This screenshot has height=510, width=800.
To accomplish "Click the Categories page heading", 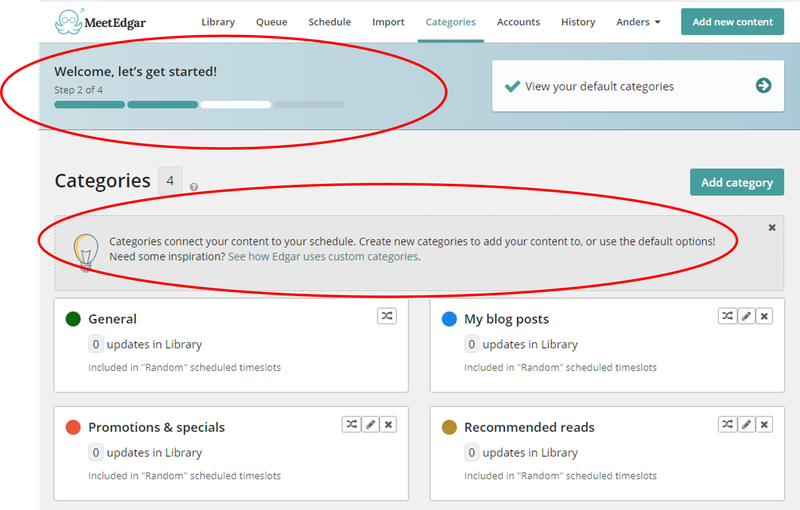I will point(103,181).
